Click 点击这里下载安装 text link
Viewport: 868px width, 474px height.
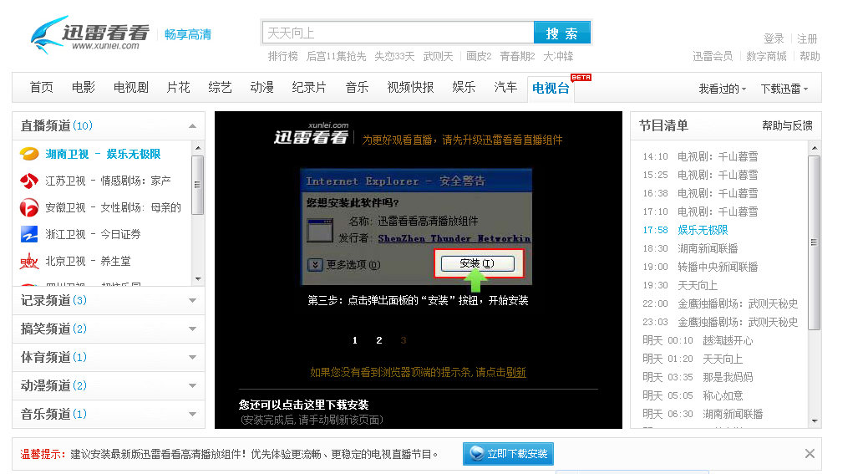(x=303, y=405)
